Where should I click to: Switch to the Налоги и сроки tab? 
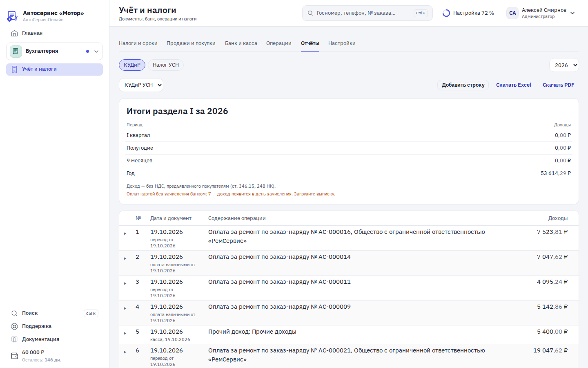[x=138, y=43]
